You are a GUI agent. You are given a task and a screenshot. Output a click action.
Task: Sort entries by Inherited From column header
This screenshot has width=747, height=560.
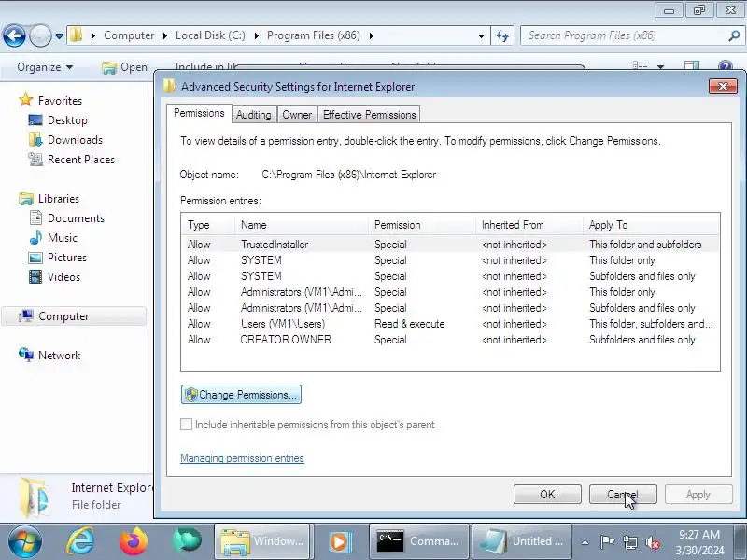tap(529, 225)
